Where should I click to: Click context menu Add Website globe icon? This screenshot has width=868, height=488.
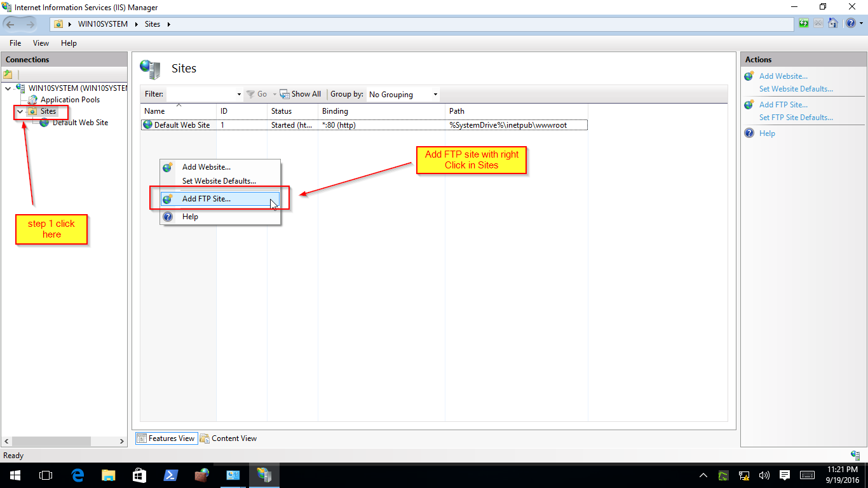click(168, 167)
